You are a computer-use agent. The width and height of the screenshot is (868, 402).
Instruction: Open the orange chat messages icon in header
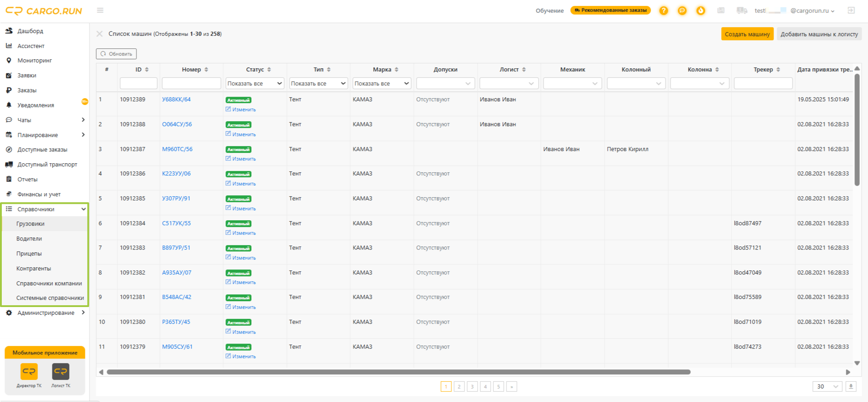[682, 10]
